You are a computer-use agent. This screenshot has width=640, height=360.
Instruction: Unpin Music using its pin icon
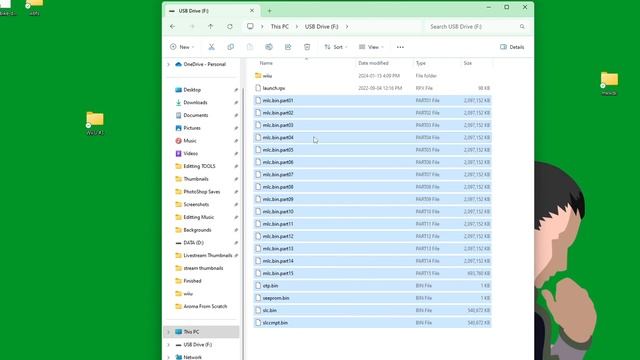236,141
